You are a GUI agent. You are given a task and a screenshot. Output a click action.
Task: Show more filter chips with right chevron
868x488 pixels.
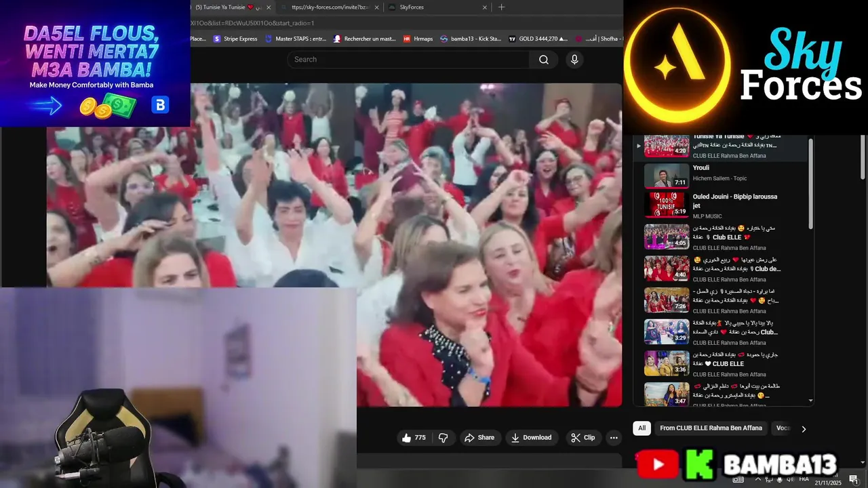coord(804,429)
